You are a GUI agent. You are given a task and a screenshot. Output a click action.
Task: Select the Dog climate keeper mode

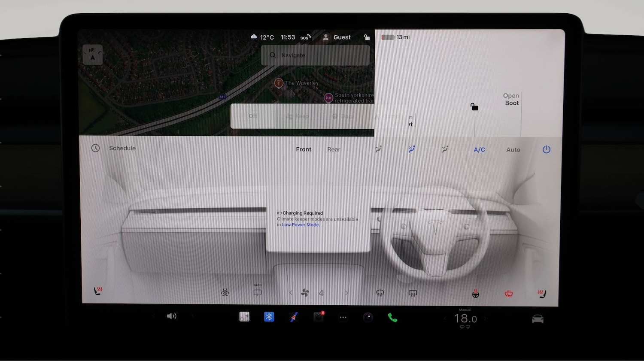pyautogui.click(x=342, y=116)
